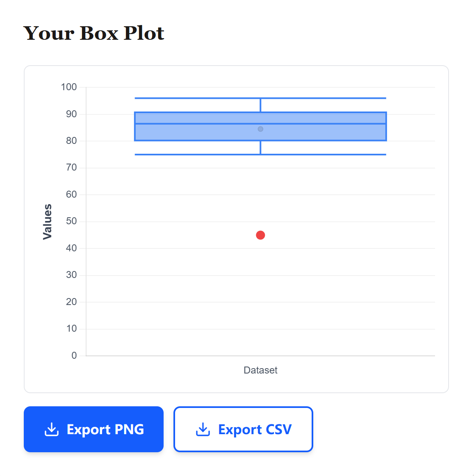Select the red outlier point at value 45

[x=260, y=235]
